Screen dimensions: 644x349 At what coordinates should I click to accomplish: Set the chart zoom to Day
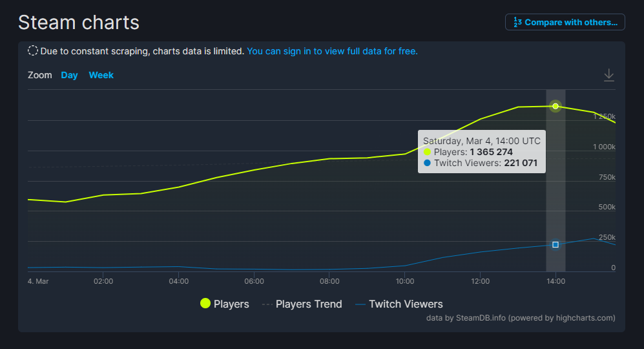pos(69,75)
